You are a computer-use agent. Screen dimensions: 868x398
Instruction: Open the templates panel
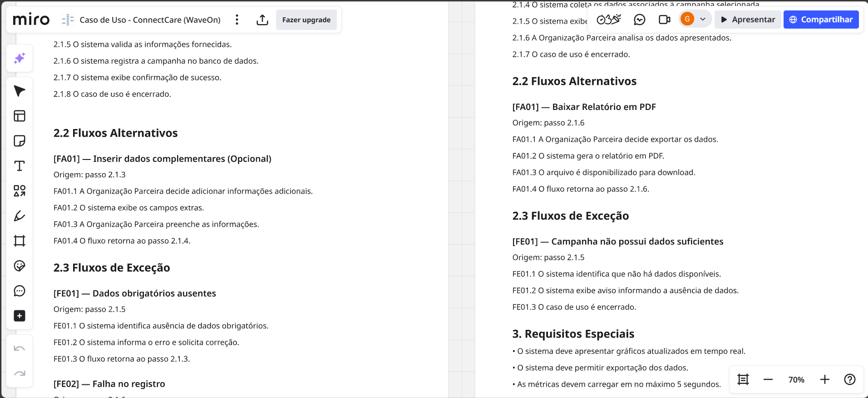pos(20,116)
